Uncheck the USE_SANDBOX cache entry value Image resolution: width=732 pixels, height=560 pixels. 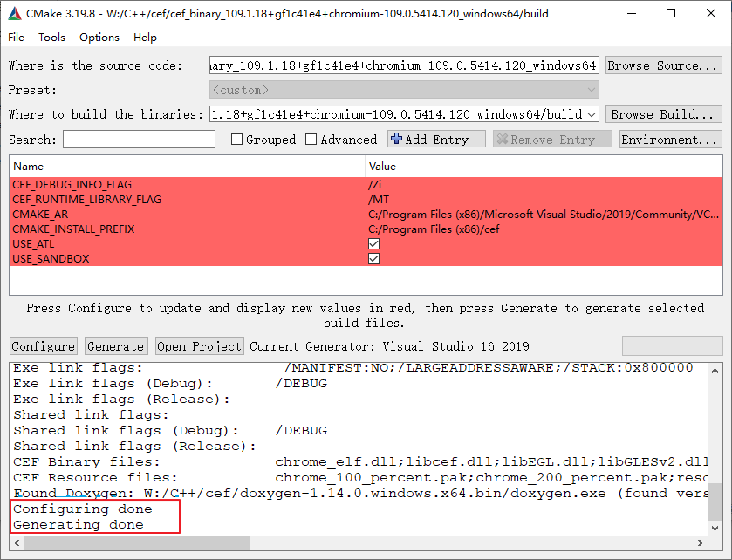[x=373, y=258]
